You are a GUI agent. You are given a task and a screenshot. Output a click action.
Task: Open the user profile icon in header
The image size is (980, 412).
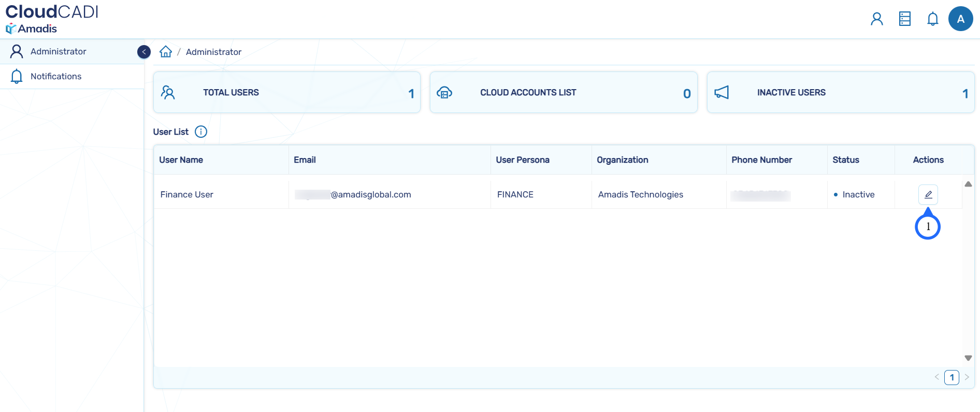tap(876, 19)
